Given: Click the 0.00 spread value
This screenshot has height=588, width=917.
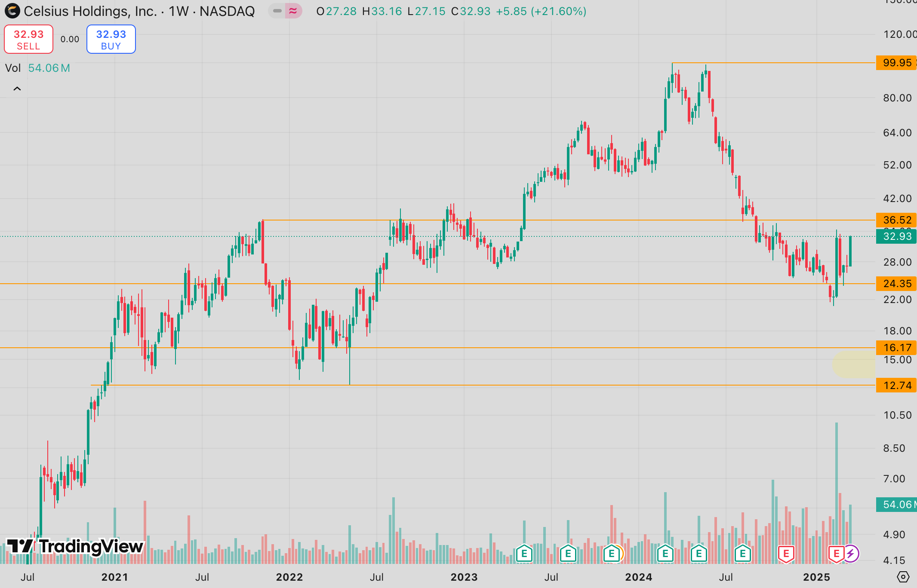Looking at the screenshot, I should pyautogui.click(x=70, y=39).
